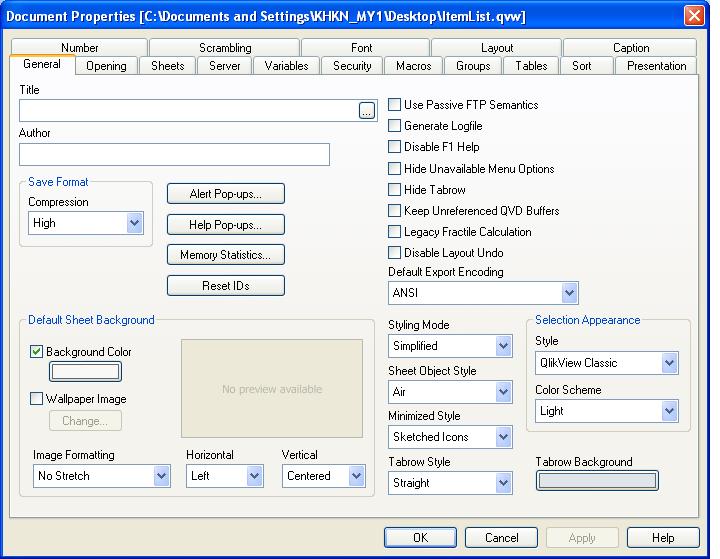Uncheck the Background Color checkbox

(x=36, y=352)
